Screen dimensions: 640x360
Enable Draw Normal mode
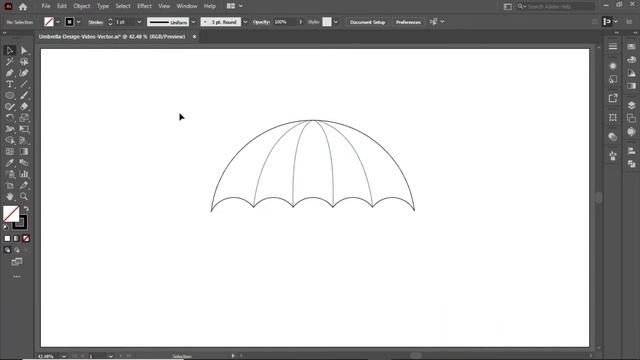(x=7, y=250)
